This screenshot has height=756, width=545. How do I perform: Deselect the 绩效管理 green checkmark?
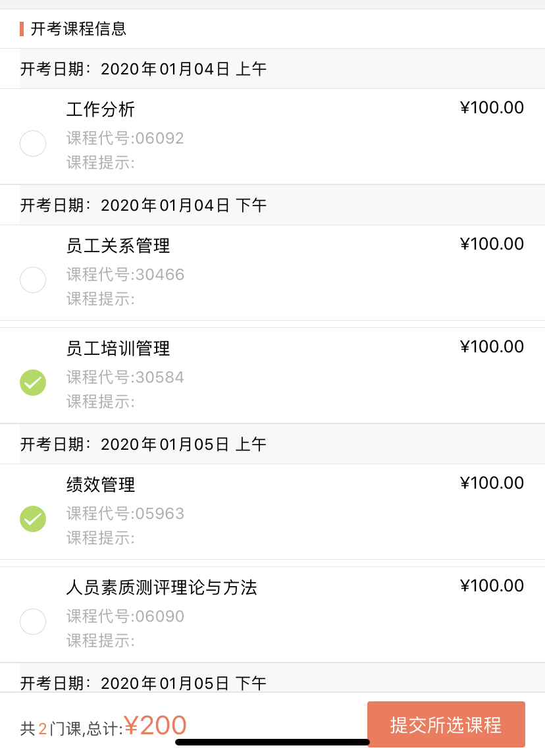[33, 519]
